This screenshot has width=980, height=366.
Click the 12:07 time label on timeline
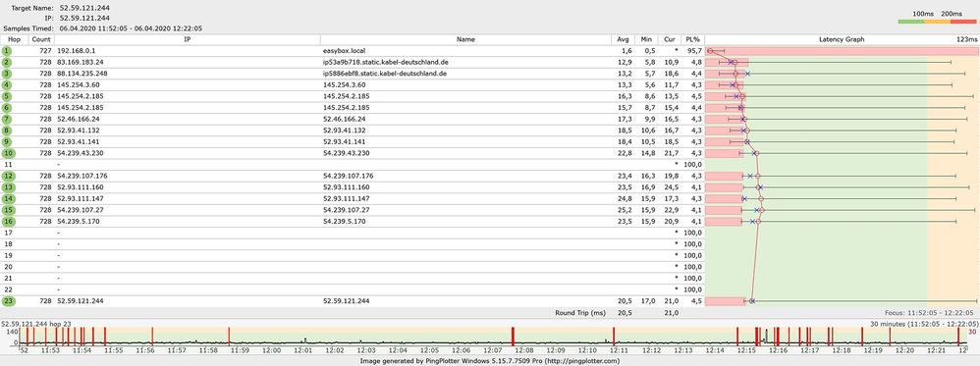point(492,351)
